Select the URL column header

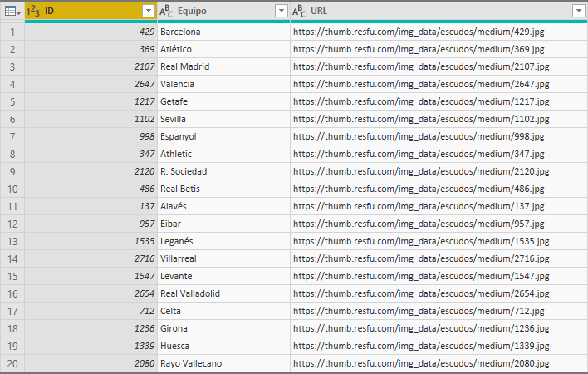(439, 12)
